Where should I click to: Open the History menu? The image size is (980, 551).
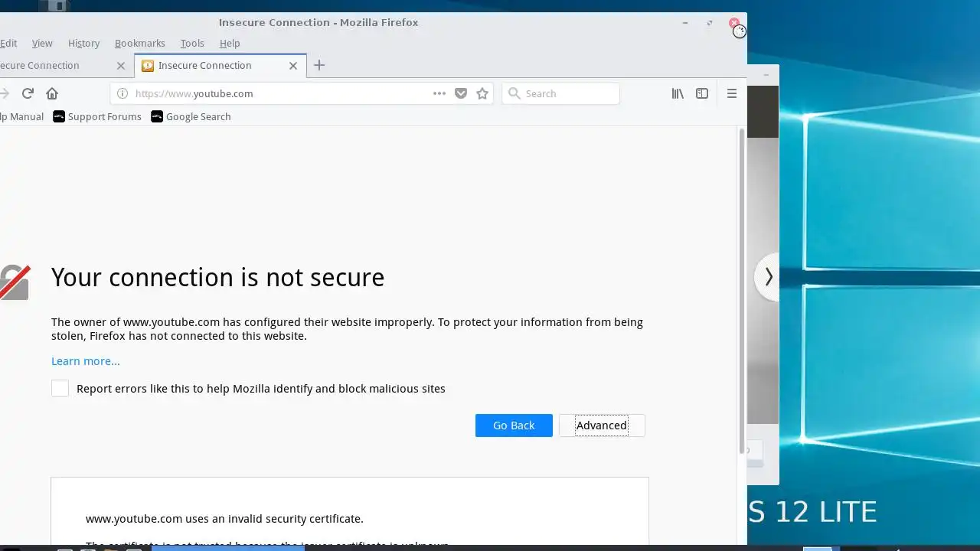[x=83, y=43]
